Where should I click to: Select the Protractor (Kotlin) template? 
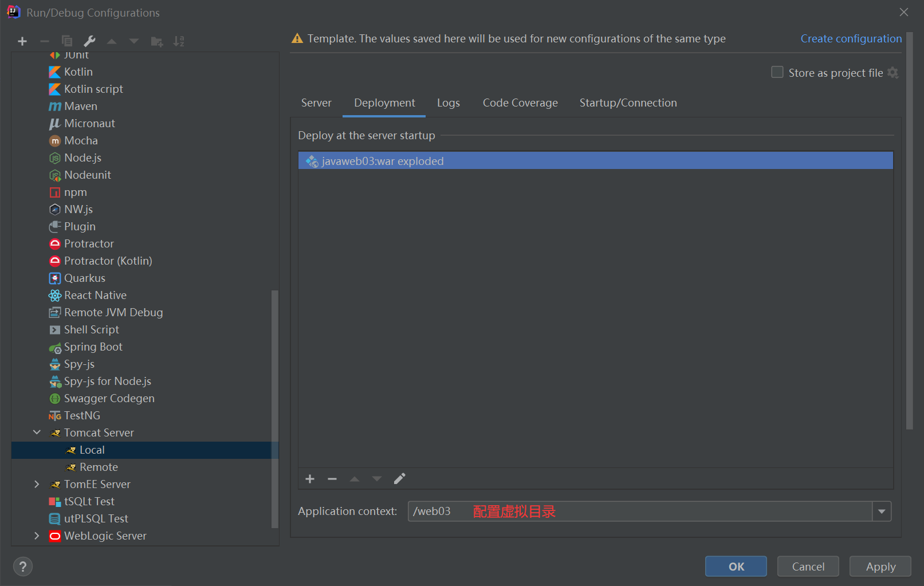point(145,261)
